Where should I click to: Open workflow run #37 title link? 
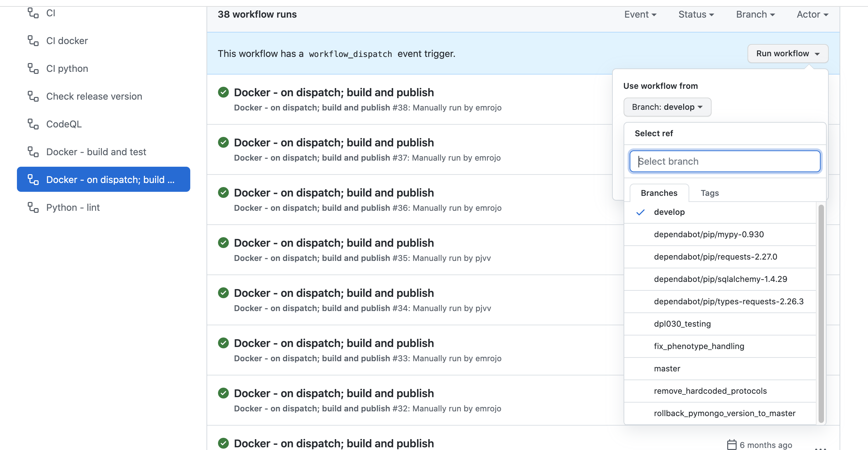tap(333, 143)
